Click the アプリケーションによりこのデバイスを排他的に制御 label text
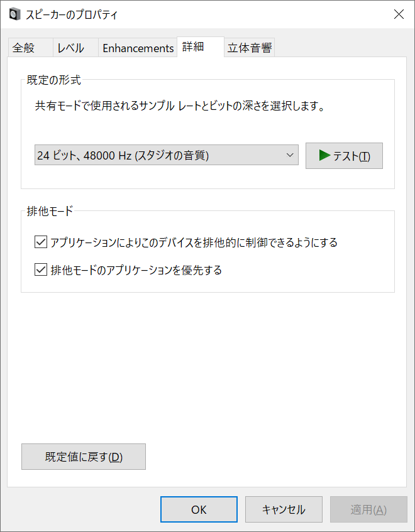This screenshot has height=532, width=415. coord(194,242)
